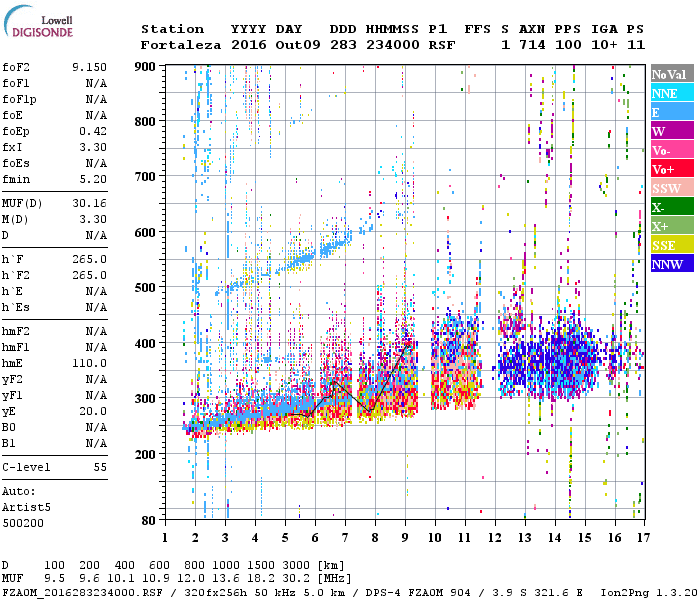Click the MUF table value 13.6
The height and width of the screenshot is (600, 700).
(x=226, y=579)
